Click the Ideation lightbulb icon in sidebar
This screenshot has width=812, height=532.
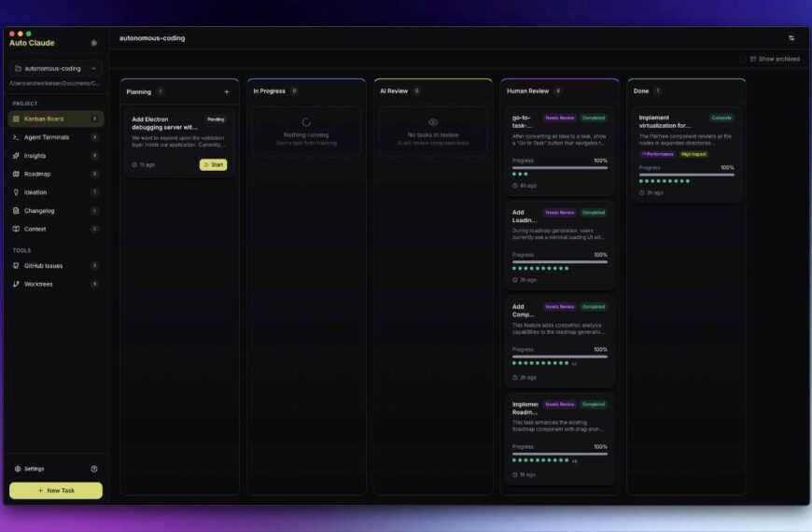(16, 192)
